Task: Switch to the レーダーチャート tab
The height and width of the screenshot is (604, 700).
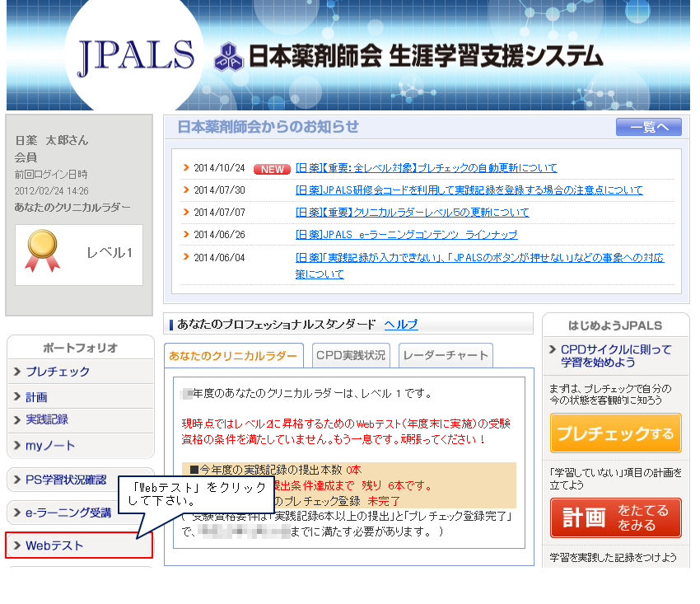Action: pos(446,355)
